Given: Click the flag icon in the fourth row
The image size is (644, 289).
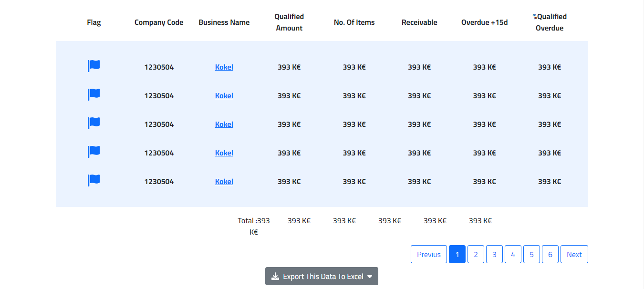Looking at the screenshot, I should point(94,152).
